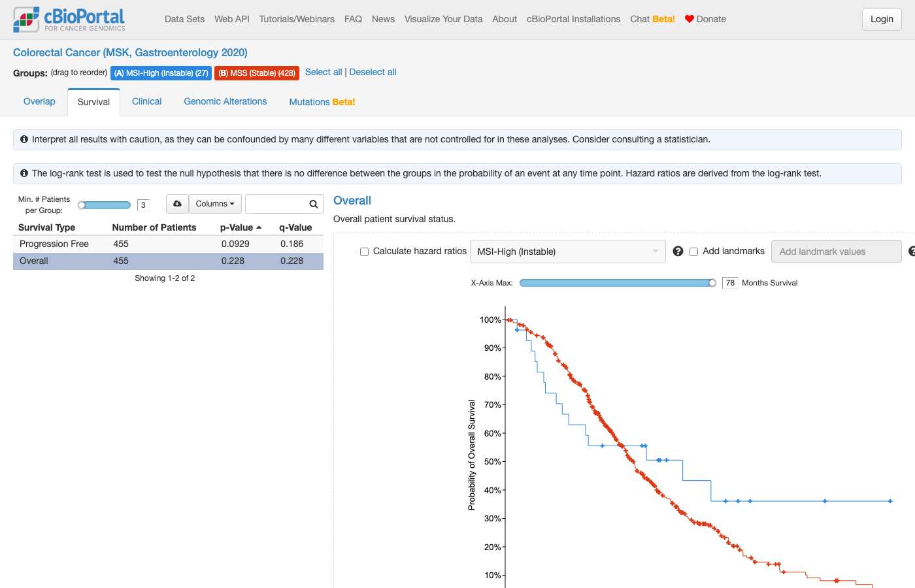
Task: Open cBioPortal Installations link
Action: pyautogui.click(x=574, y=19)
